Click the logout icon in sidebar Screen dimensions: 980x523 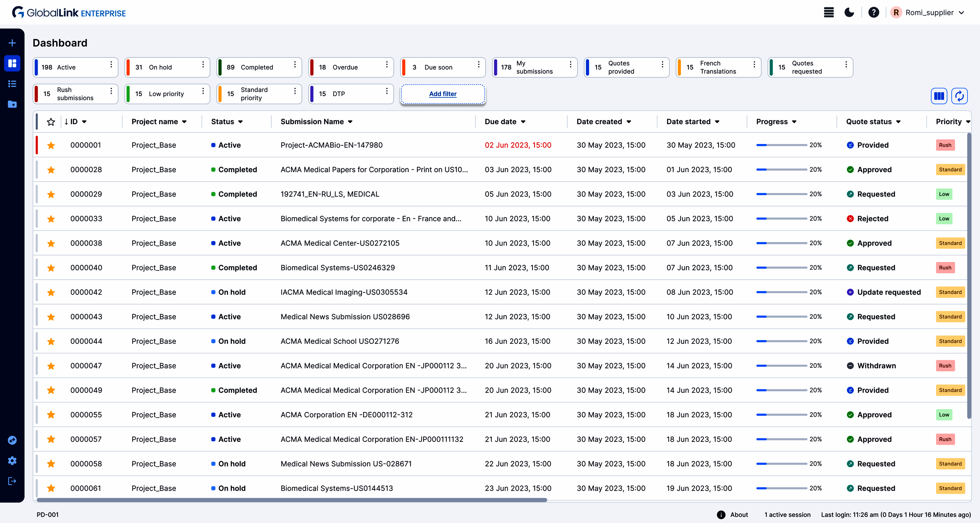click(x=12, y=481)
